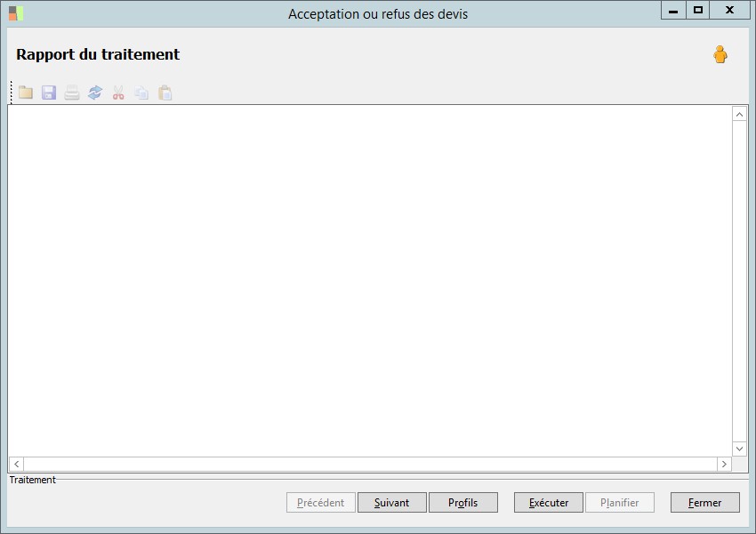The width and height of the screenshot is (756, 534).
Task: Open the Profils button
Action: coord(462,503)
